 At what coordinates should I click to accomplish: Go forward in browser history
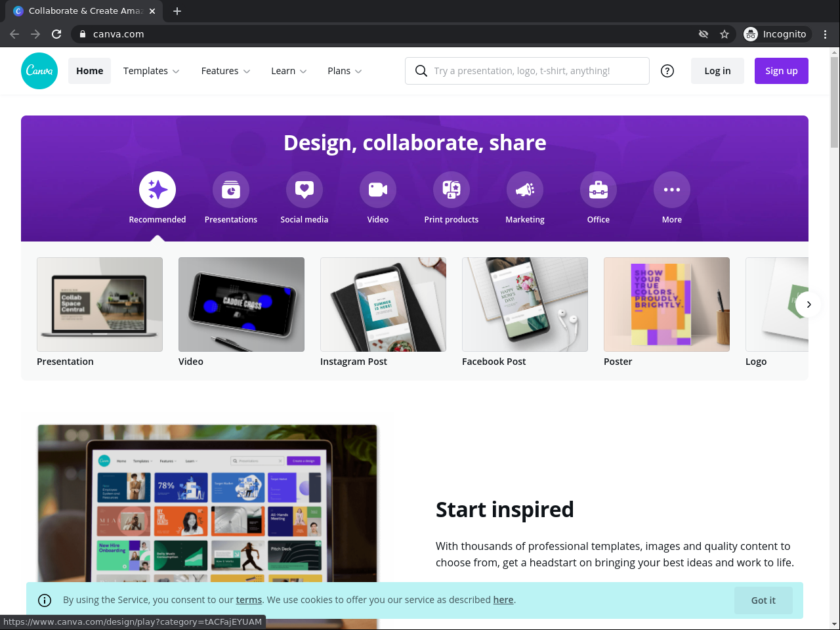click(35, 34)
